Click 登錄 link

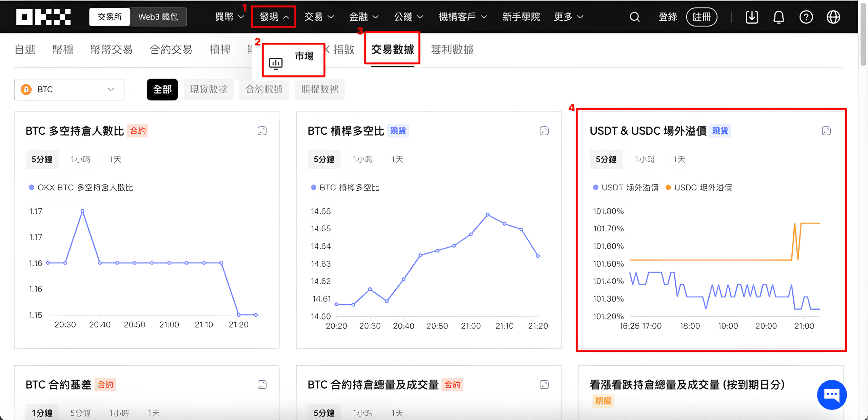(668, 17)
